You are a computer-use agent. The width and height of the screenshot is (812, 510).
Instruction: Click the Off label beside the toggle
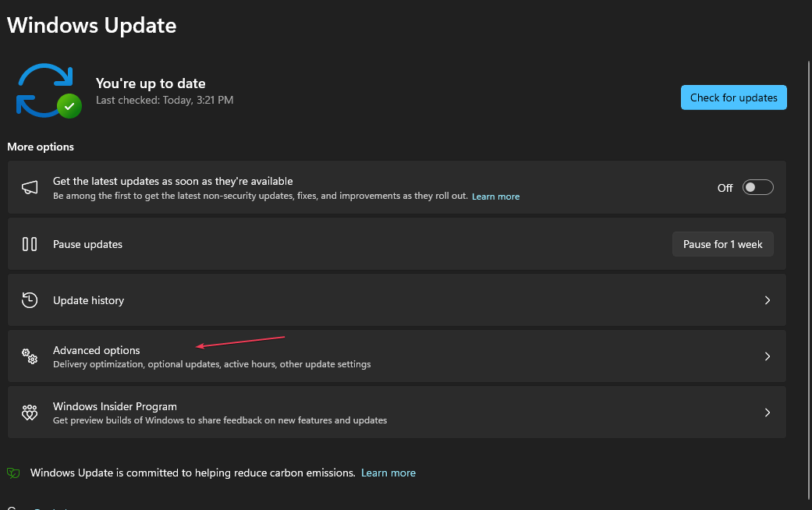(x=725, y=188)
